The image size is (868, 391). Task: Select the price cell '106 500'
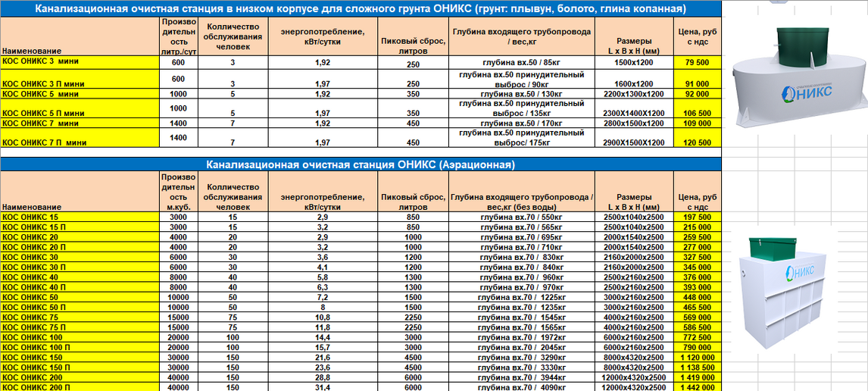pos(698,108)
